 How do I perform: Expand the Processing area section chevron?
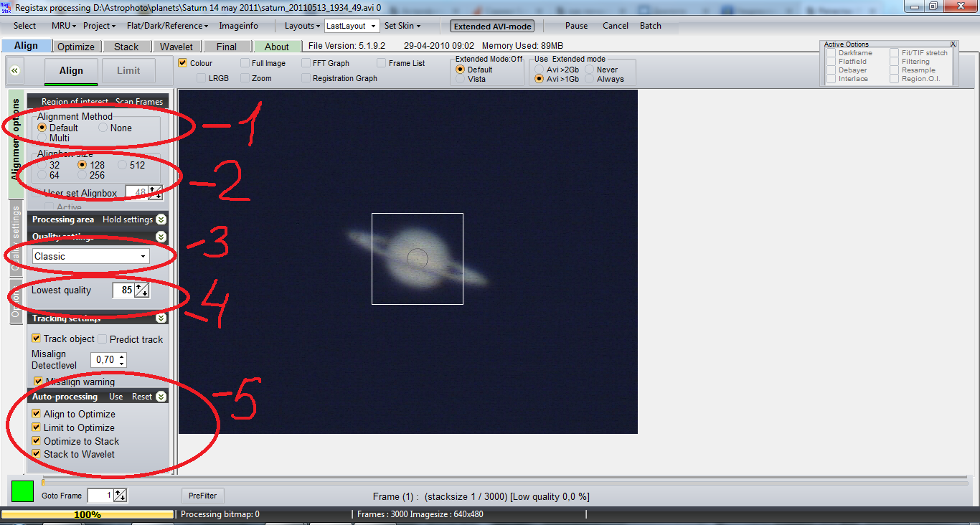(161, 219)
